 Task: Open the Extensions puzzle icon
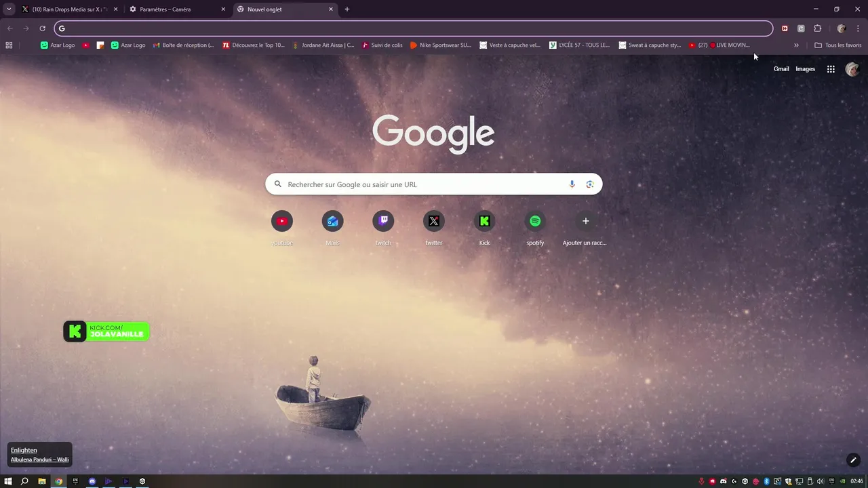point(817,28)
